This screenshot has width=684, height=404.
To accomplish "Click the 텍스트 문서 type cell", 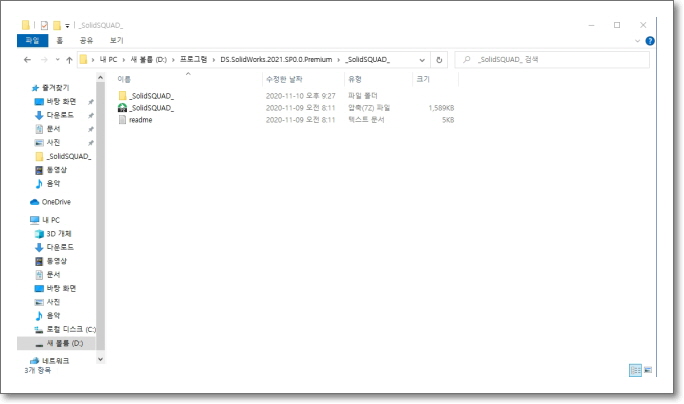I will (366, 120).
